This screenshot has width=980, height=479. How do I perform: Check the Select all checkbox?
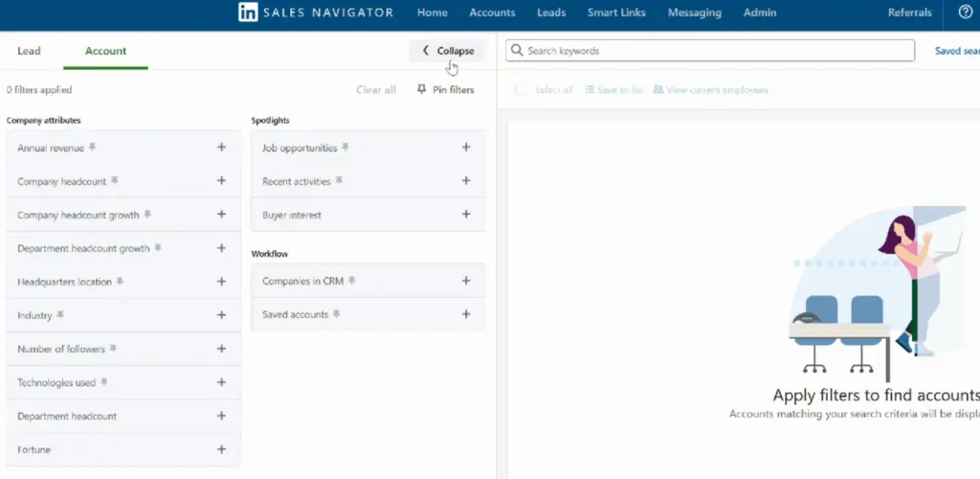click(521, 89)
